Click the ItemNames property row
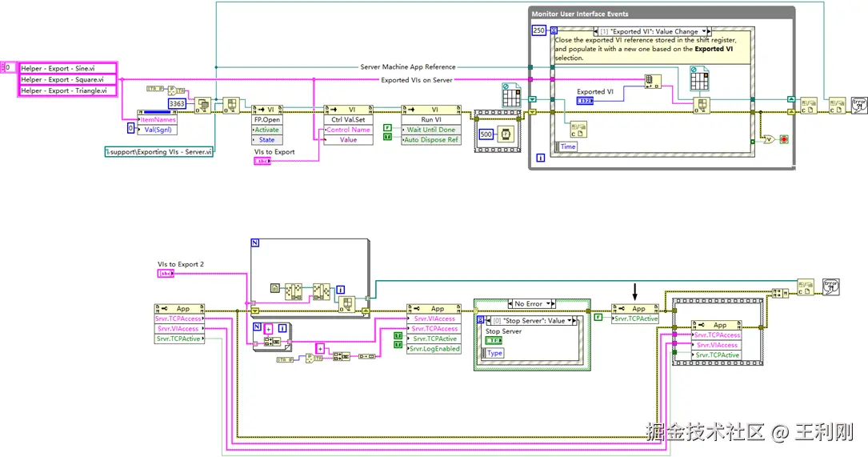This screenshot has height=457, width=868. tap(158, 119)
